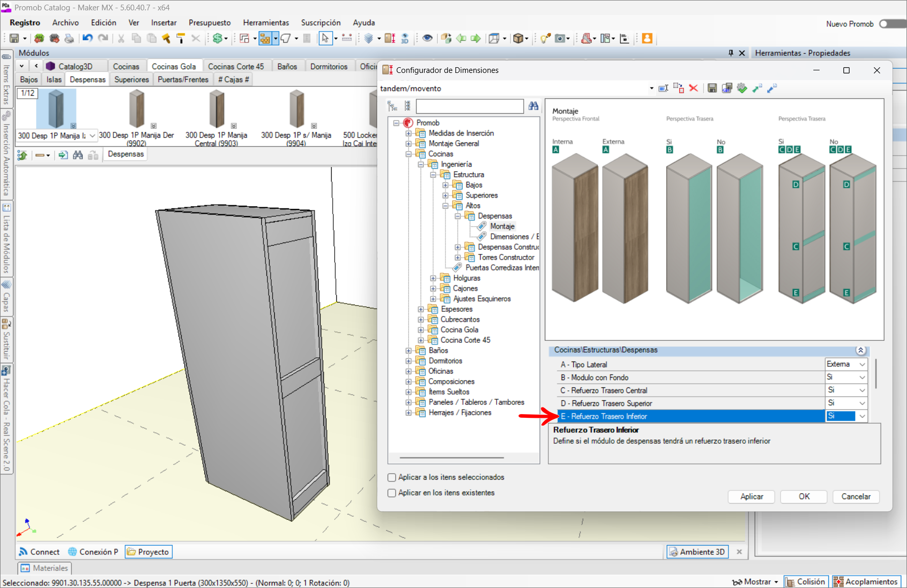Switch to the Superiores tab

coord(131,80)
